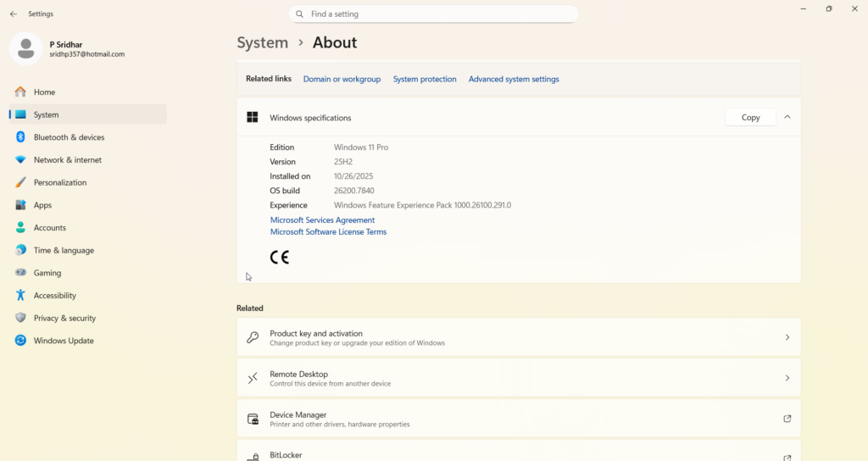Image resolution: width=868 pixels, height=461 pixels.
Task: Click the Device Manager icon
Action: (253, 419)
